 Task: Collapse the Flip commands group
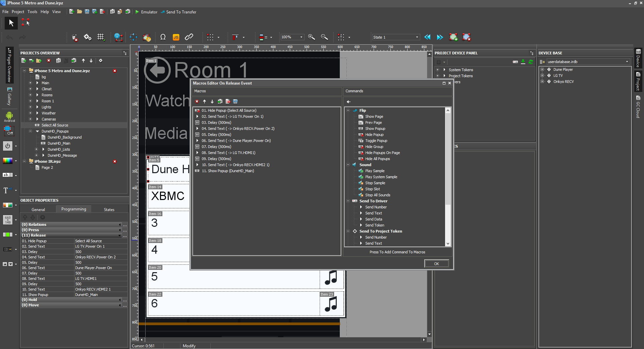coord(348,110)
